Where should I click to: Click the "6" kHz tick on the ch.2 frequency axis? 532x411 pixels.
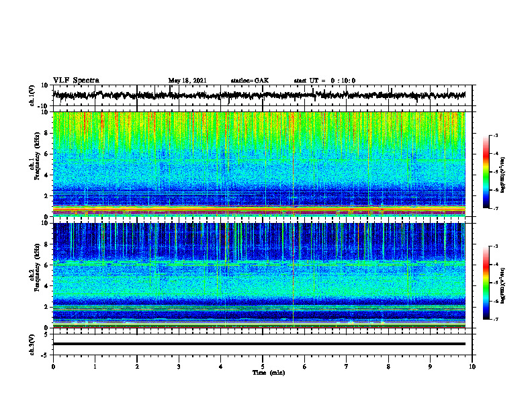46,265
